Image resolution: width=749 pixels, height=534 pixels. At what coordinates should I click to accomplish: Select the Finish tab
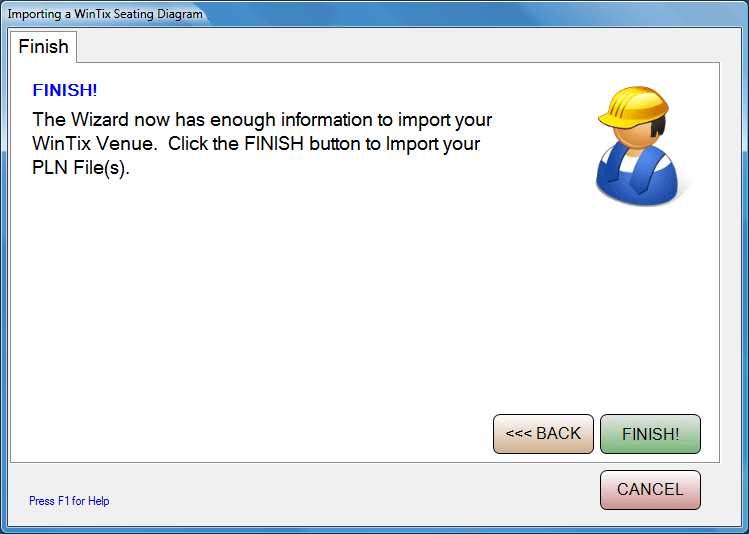click(43, 47)
